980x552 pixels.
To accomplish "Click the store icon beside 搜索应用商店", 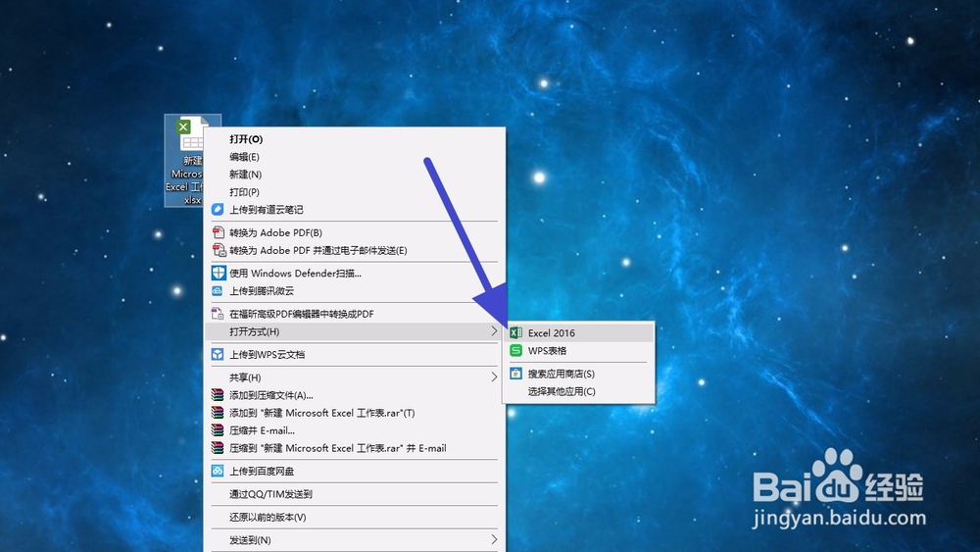I will [x=515, y=374].
